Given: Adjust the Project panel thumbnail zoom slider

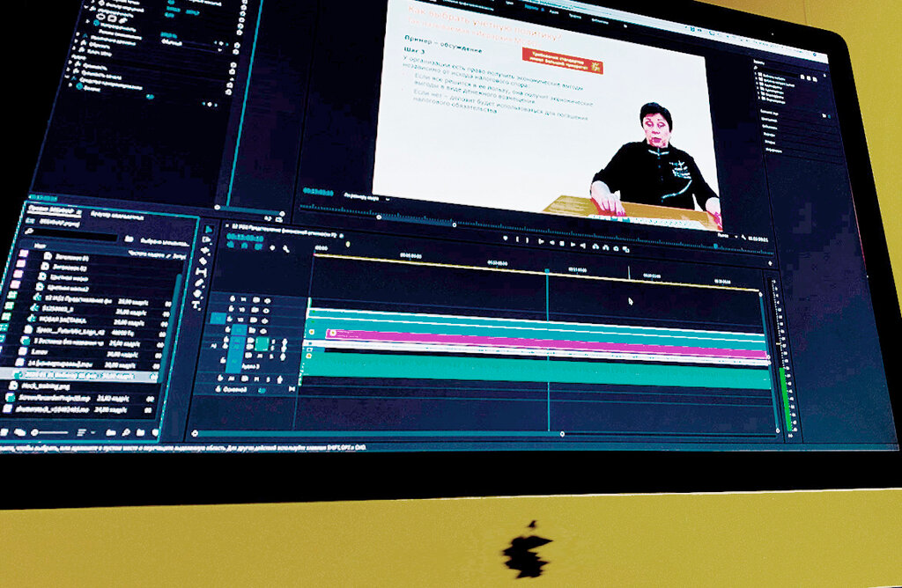Looking at the screenshot, I should click(x=49, y=431).
